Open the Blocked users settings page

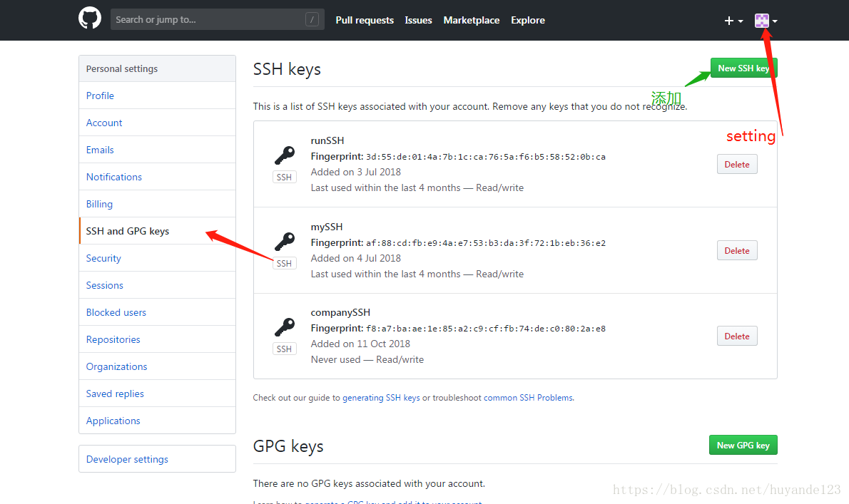click(x=157, y=312)
